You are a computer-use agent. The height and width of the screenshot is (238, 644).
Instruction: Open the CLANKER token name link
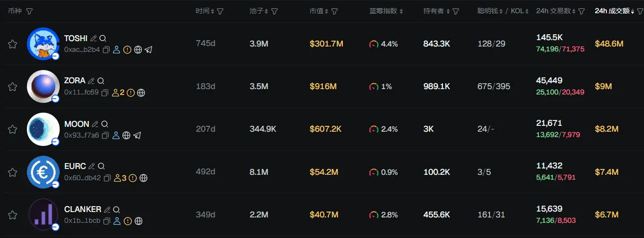tap(83, 209)
